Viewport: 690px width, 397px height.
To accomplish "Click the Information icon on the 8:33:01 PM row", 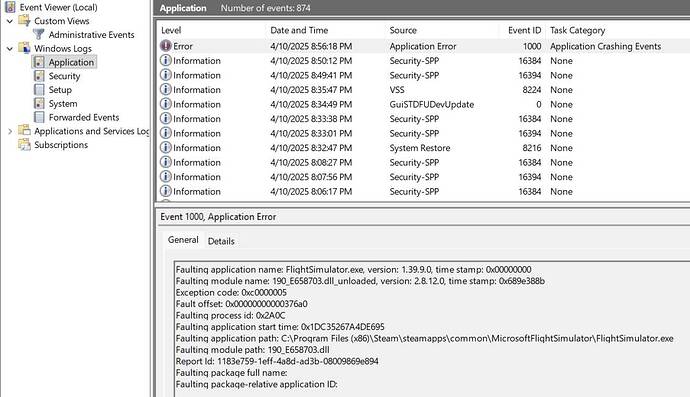I will click(x=165, y=133).
